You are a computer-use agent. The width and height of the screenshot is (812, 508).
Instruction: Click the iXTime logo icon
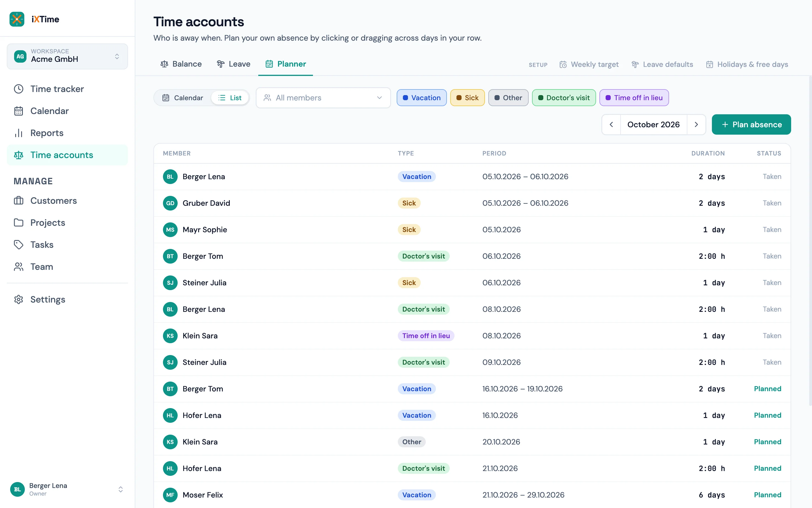17,19
